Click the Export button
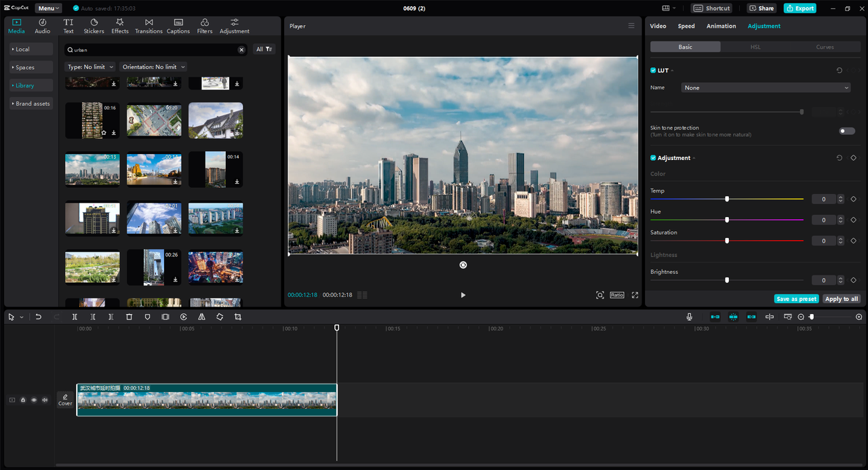Screen dimensions: 868x470 coord(800,8)
